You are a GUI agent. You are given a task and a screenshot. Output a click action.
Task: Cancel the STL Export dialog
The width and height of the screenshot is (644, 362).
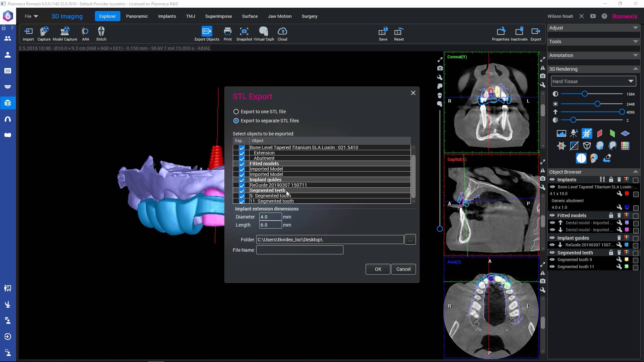403,269
